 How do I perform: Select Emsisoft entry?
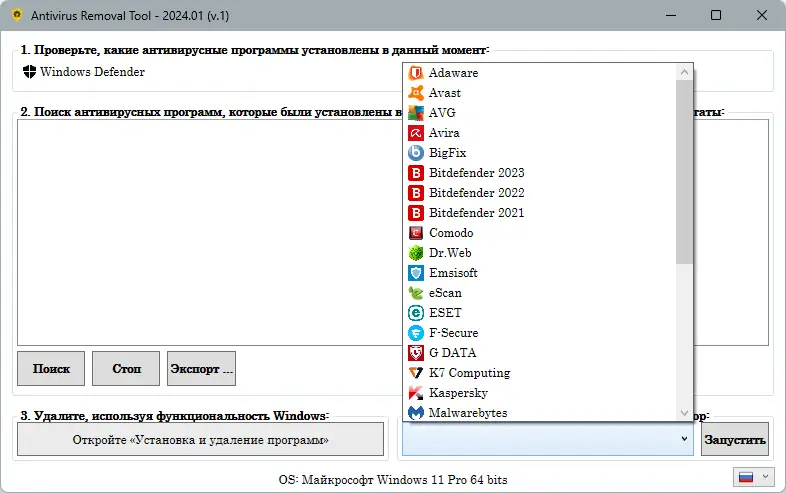click(539, 273)
